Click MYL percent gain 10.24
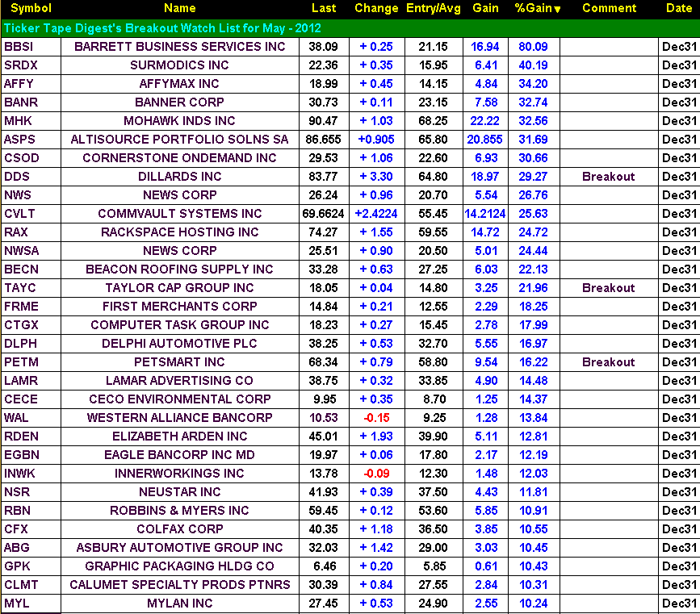The height and width of the screenshot is (614, 700). point(533,604)
